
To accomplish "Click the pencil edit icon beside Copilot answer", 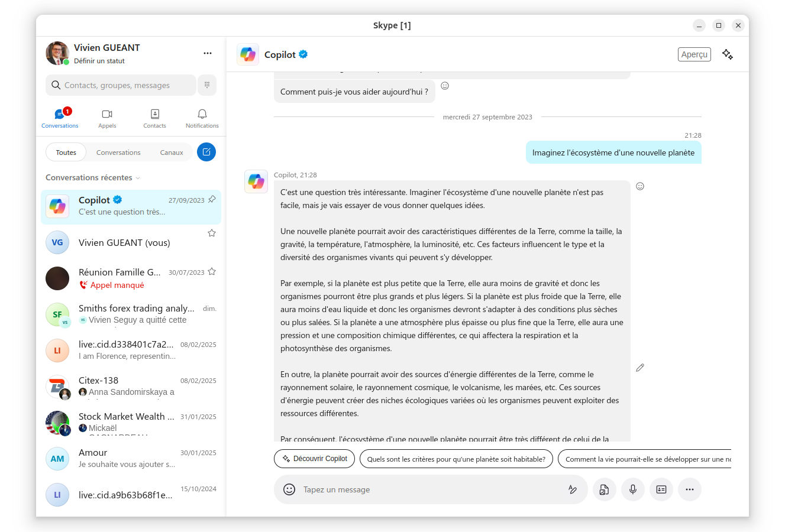I will click(640, 368).
